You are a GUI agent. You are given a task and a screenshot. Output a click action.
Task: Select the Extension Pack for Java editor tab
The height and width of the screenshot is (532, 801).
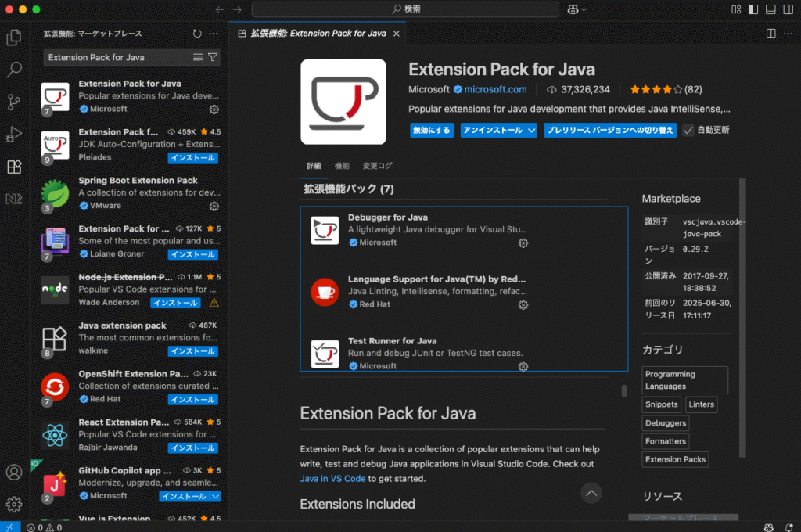[318, 34]
